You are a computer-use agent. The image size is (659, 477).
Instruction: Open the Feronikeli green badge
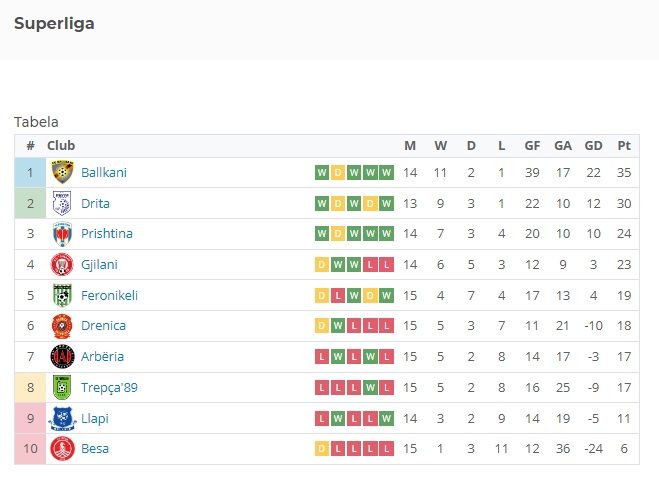(62, 295)
